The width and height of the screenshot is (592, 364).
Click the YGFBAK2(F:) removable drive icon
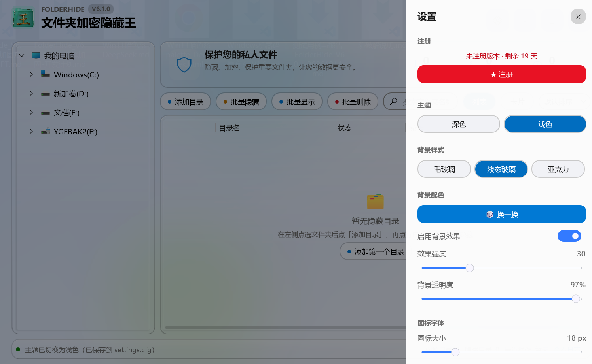[x=46, y=131]
